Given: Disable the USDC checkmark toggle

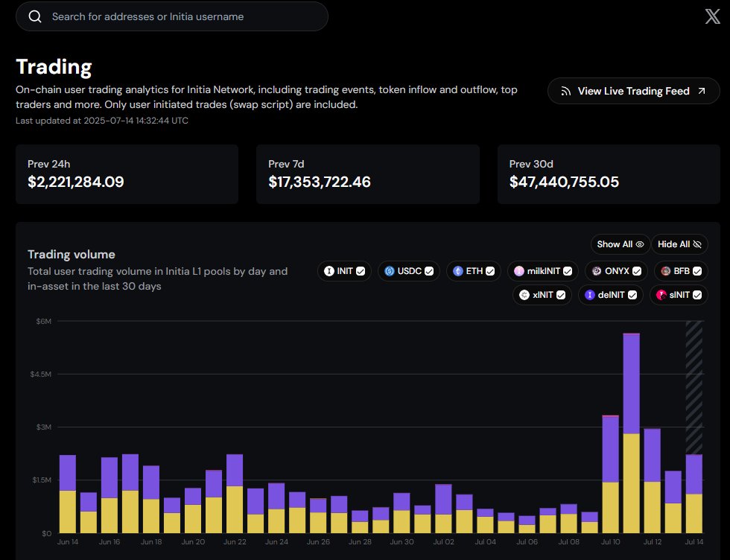Looking at the screenshot, I should pyautogui.click(x=428, y=271).
